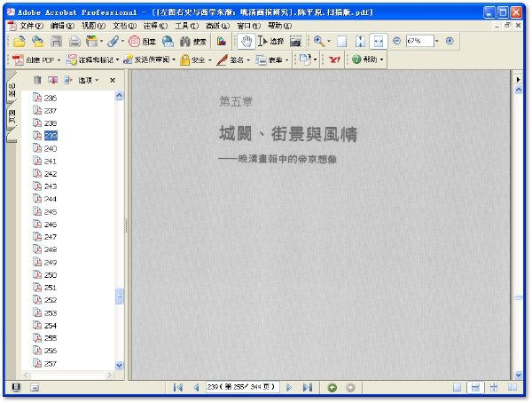Switch to single page layout in status bar
This screenshot has width=532, height=403.
coord(457,387)
